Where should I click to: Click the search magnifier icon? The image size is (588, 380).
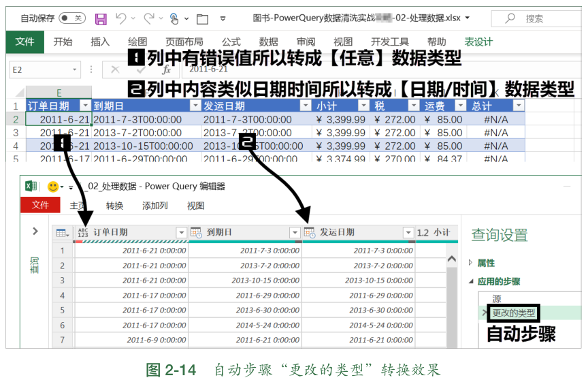[510, 18]
